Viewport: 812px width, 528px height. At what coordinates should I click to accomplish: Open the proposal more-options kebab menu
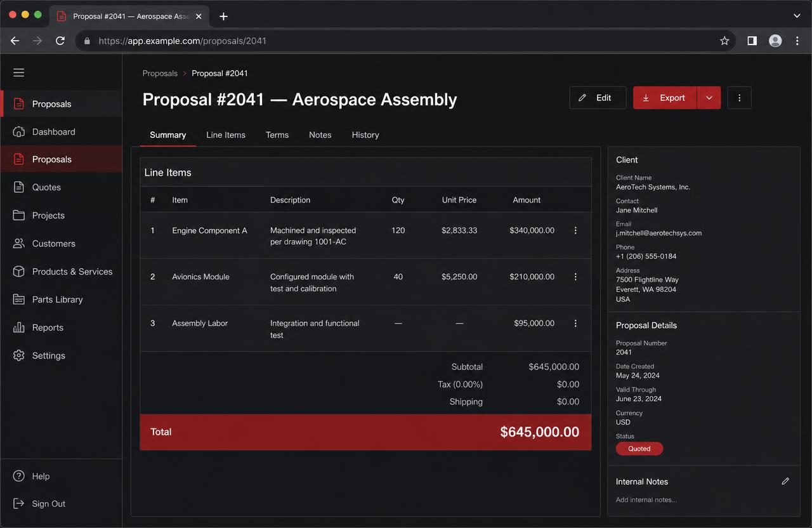[x=739, y=98]
